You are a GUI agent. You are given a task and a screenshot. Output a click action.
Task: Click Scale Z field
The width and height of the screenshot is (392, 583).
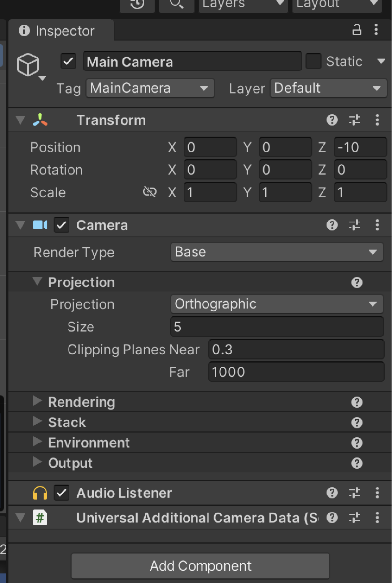pyautogui.click(x=360, y=192)
